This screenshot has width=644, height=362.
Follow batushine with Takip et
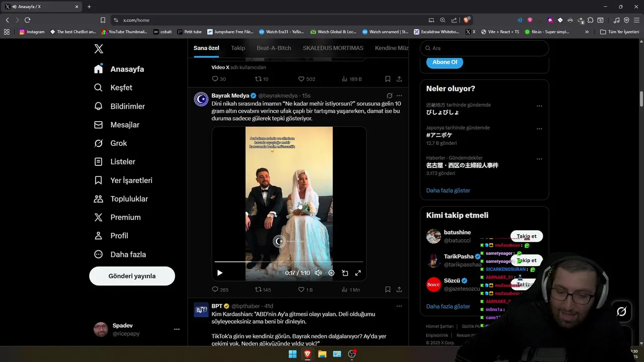coord(527,236)
